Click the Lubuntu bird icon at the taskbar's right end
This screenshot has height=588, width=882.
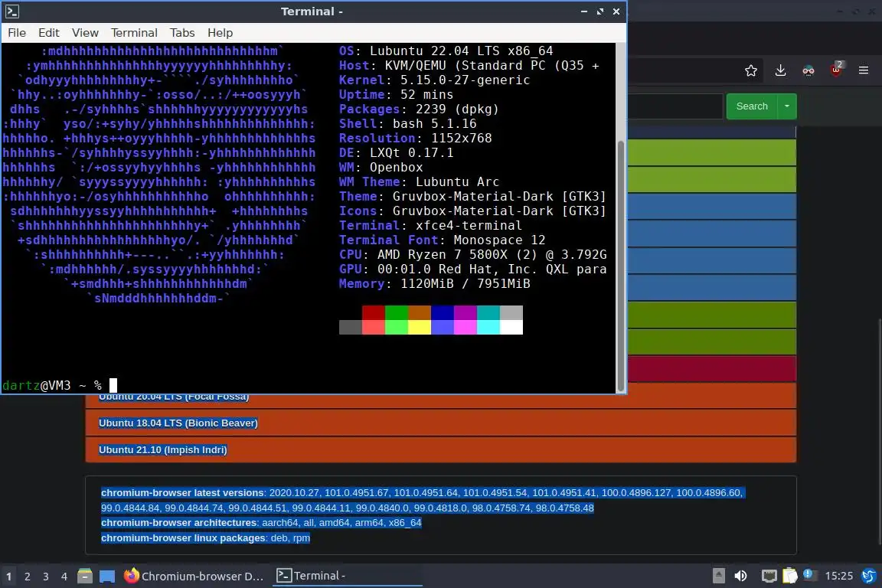click(x=868, y=576)
